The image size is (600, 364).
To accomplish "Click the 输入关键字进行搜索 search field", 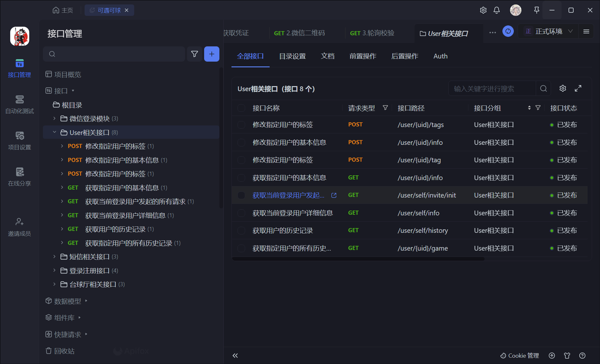I will [492, 89].
